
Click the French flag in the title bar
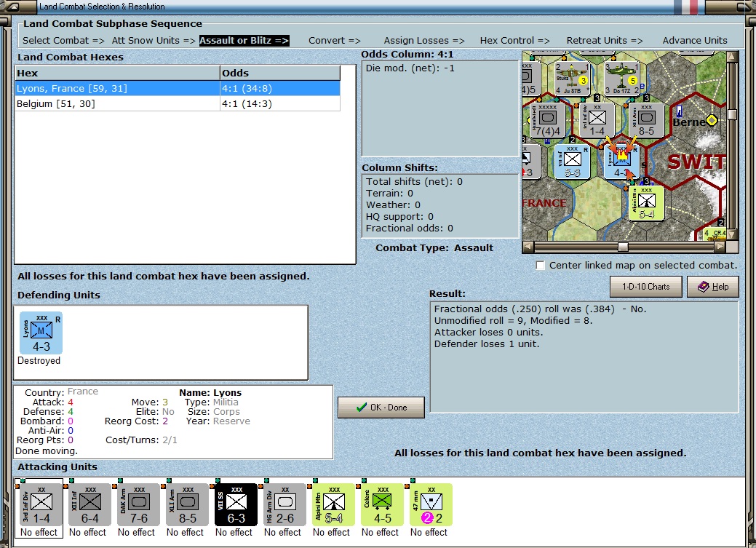tap(686, 7)
